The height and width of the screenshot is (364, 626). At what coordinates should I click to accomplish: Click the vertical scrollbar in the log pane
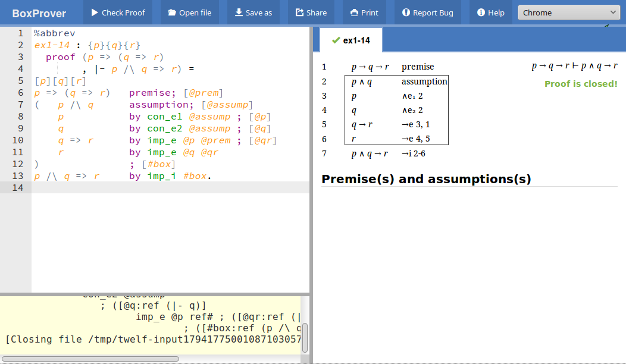point(305,337)
